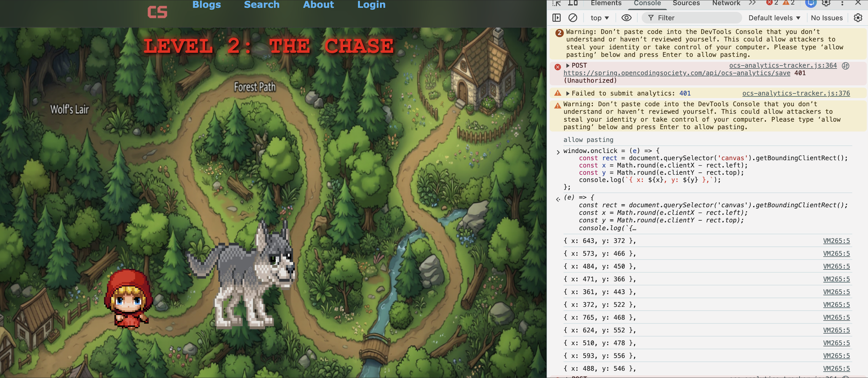Open VM265:5 link for x: 372 log

click(836, 305)
